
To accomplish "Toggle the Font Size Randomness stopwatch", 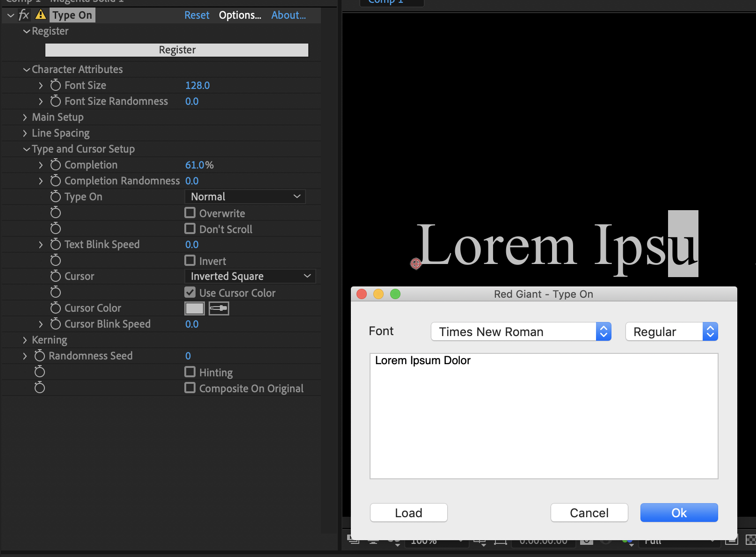I will 56,101.
